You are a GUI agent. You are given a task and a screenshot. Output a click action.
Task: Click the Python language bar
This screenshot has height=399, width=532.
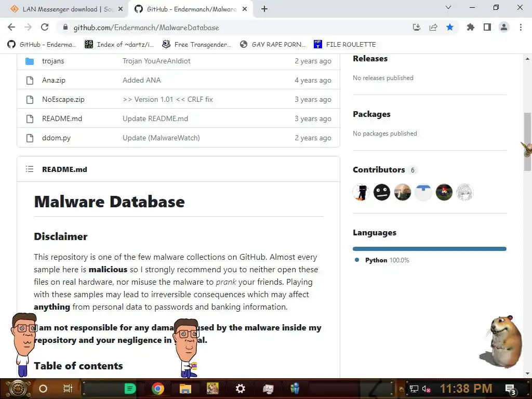(x=430, y=249)
